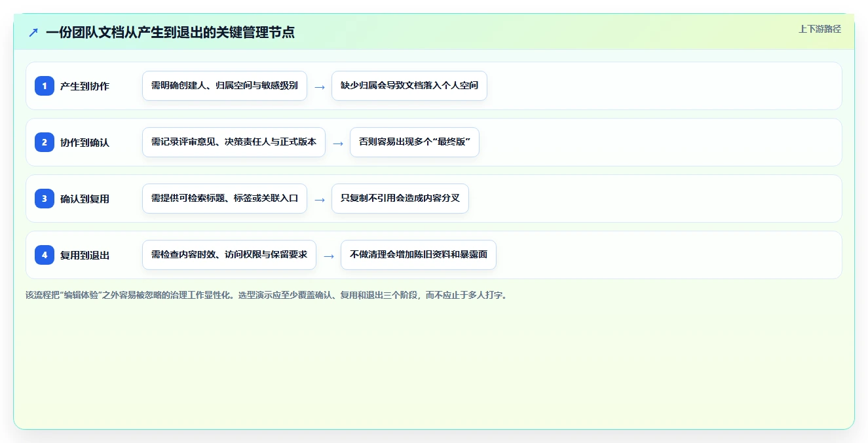Click box 需明确创建人、归属空间与敏感级别
This screenshot has width=868, height=443.
tap(225, 86)
